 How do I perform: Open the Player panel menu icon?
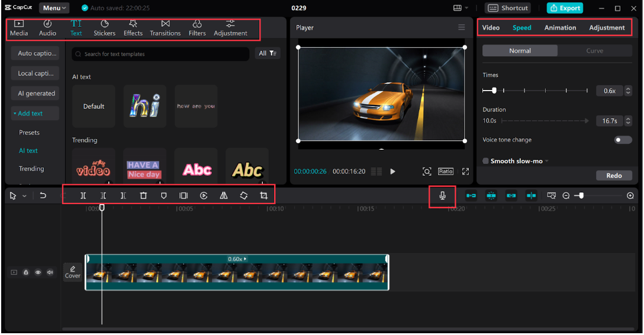tap(462, 27)
